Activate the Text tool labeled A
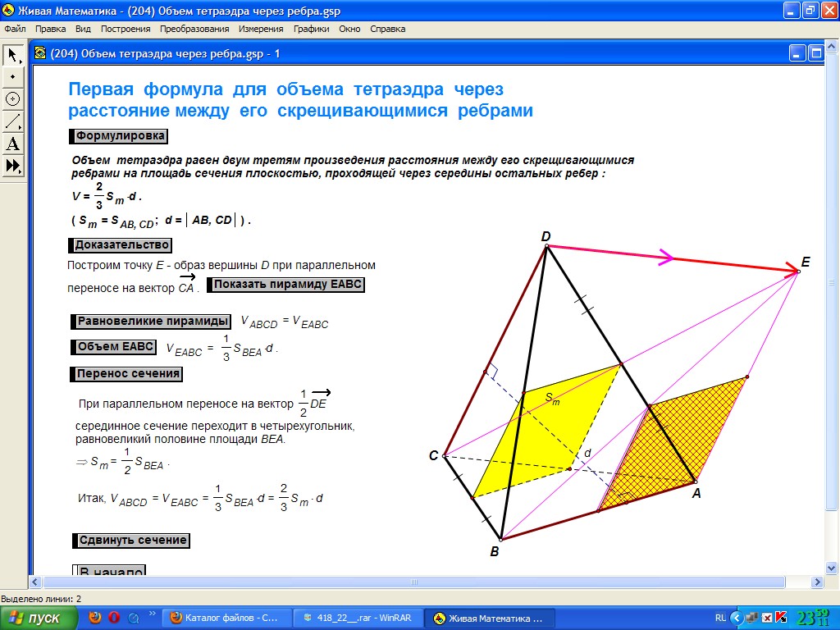Viewport: 840px width, 630px height. tap(12, 144)
